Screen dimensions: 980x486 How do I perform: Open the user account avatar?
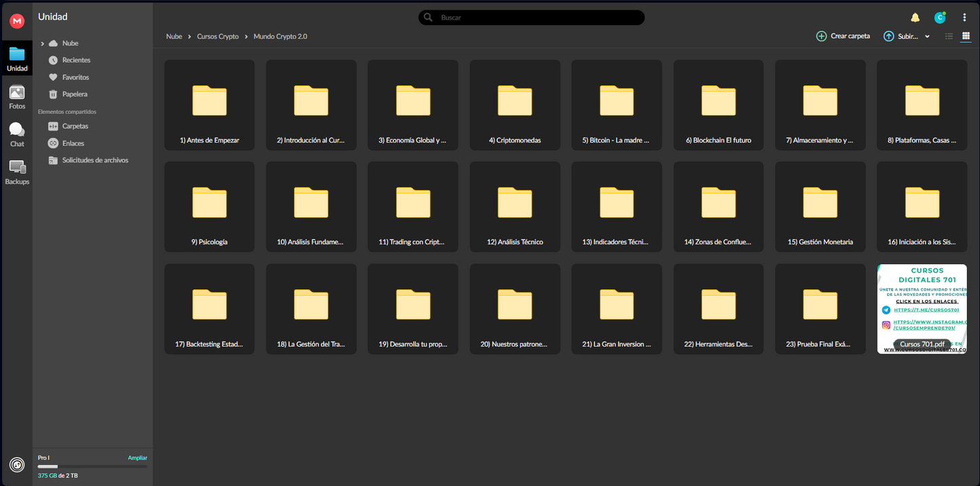(x=939, y=18)
